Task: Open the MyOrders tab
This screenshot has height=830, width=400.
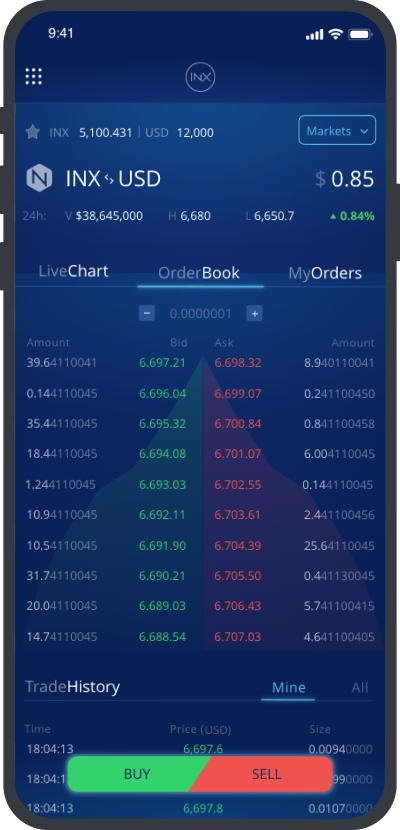Action: [x=325, y=273]
